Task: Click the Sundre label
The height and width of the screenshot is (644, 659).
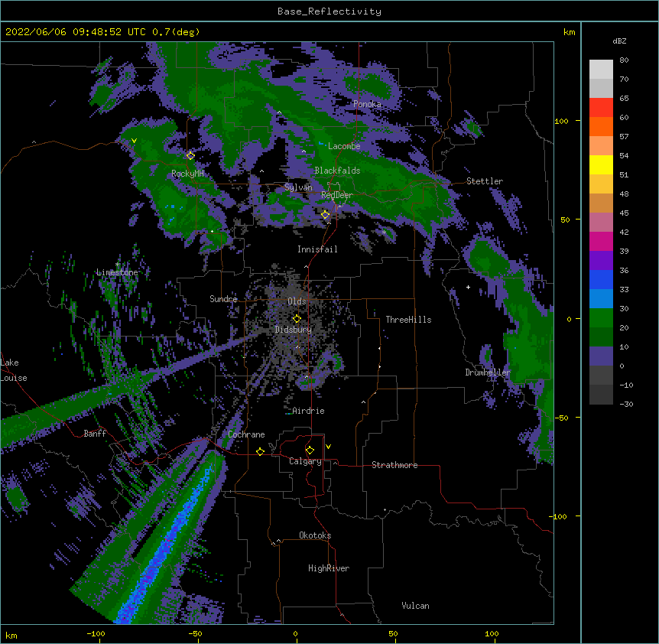Action: 223,299
